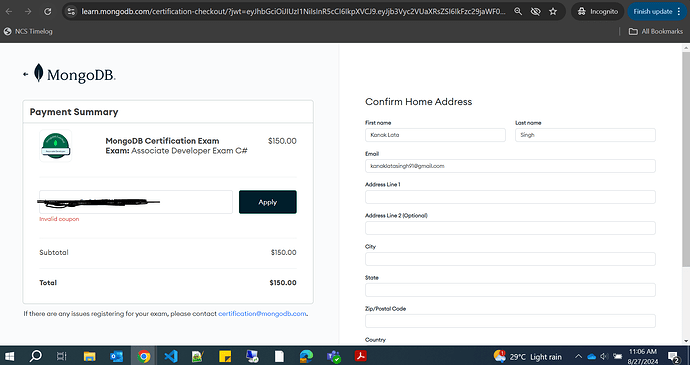This screenshot has height=365, width=690.
Task: Click the Address Line 1 field
Action: (510, 197)
